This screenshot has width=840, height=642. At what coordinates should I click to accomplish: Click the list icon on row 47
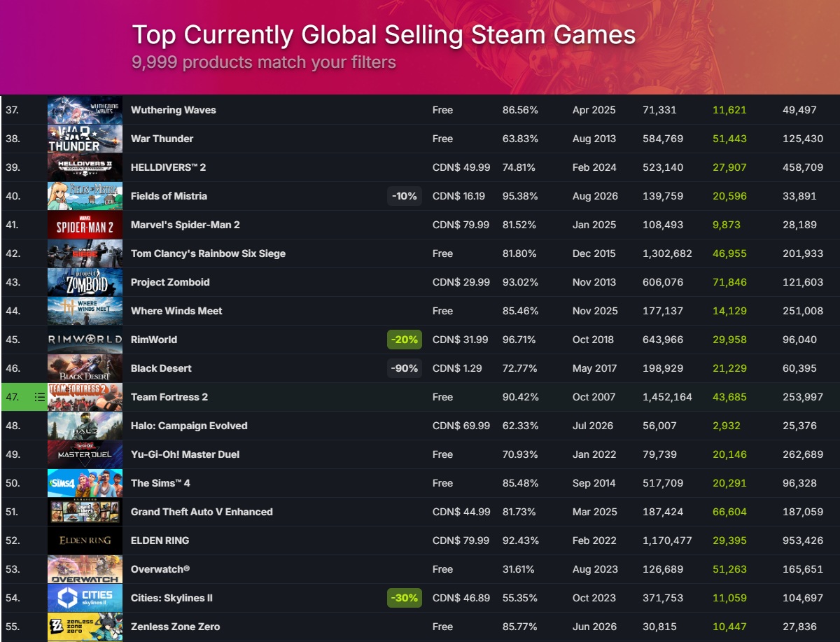point(40,397)
